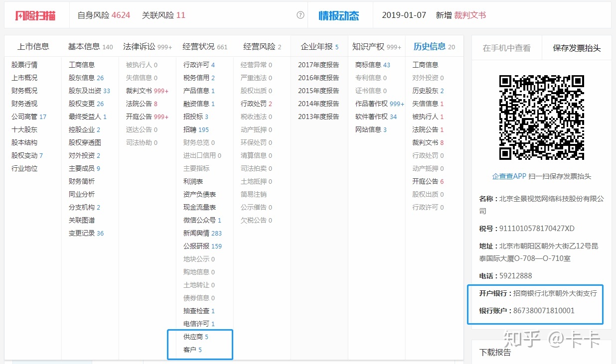Open 裁判文书 8 under 历史信息
The width and height of the screenshot is (616, 364).
[428, 142]
